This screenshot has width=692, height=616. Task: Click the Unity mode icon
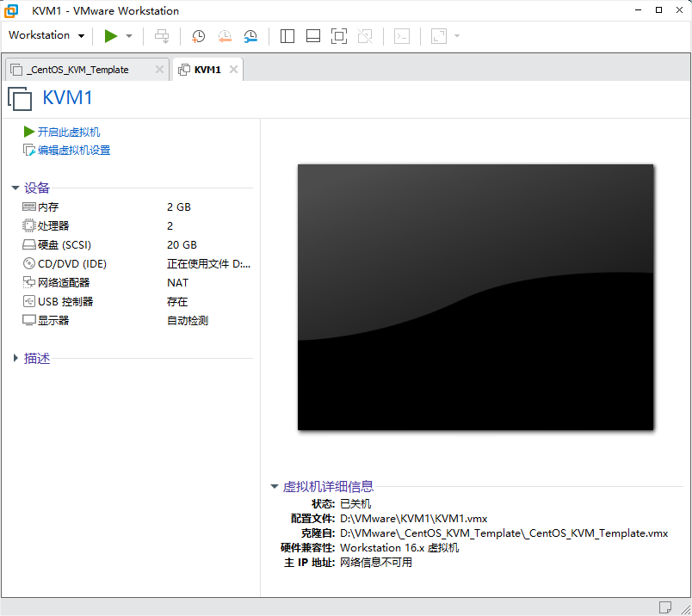[365, 36]
